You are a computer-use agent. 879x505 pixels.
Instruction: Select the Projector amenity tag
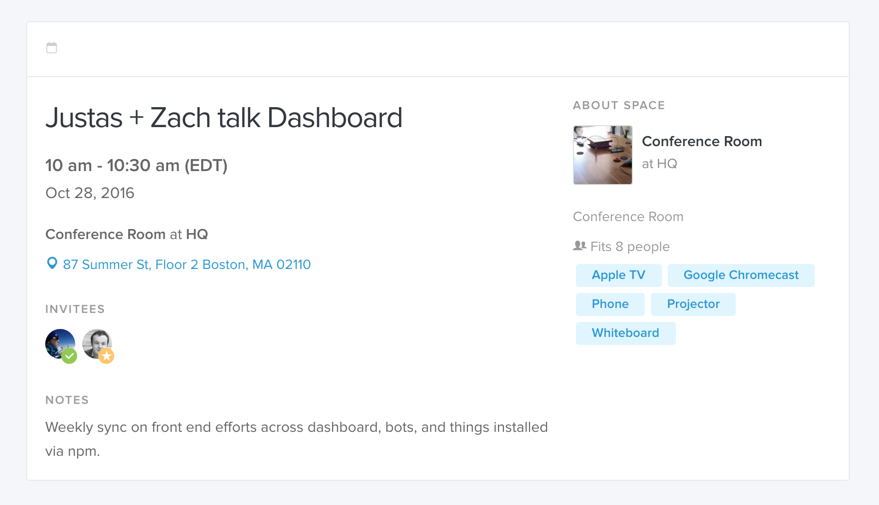click(693, 304)
